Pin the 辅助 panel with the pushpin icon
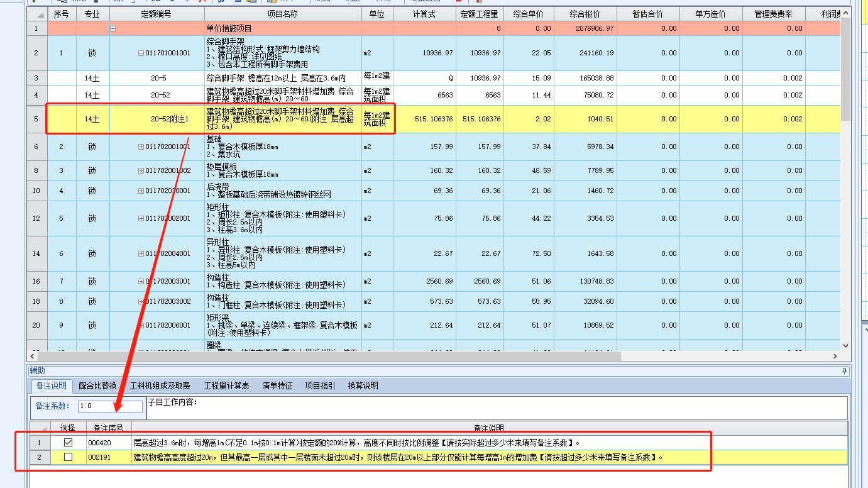The width and height of the screenshot is (868, 488). coord(844,371)
